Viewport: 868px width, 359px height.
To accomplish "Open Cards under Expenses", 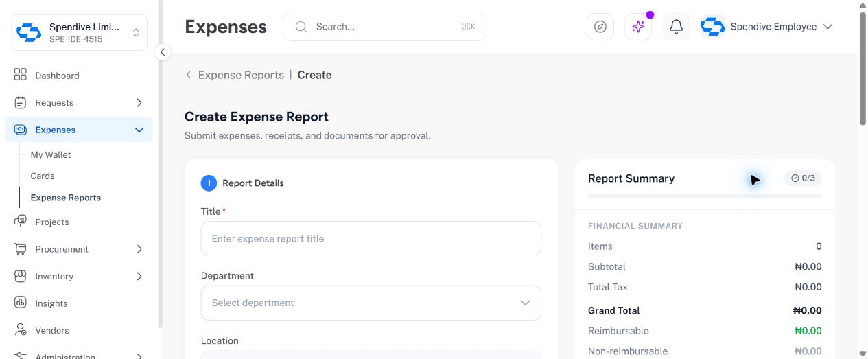I will [43, 176].
